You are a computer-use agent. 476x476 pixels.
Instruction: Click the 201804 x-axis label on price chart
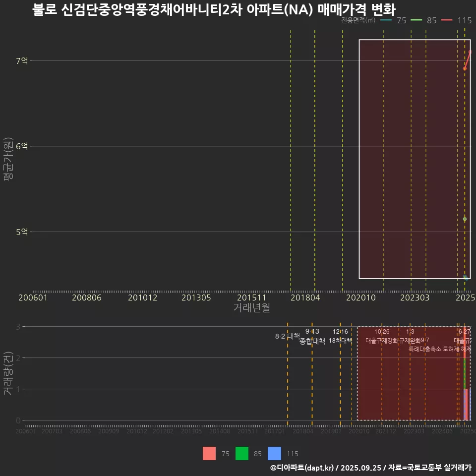pyautogui.click(x=304, y=297)
